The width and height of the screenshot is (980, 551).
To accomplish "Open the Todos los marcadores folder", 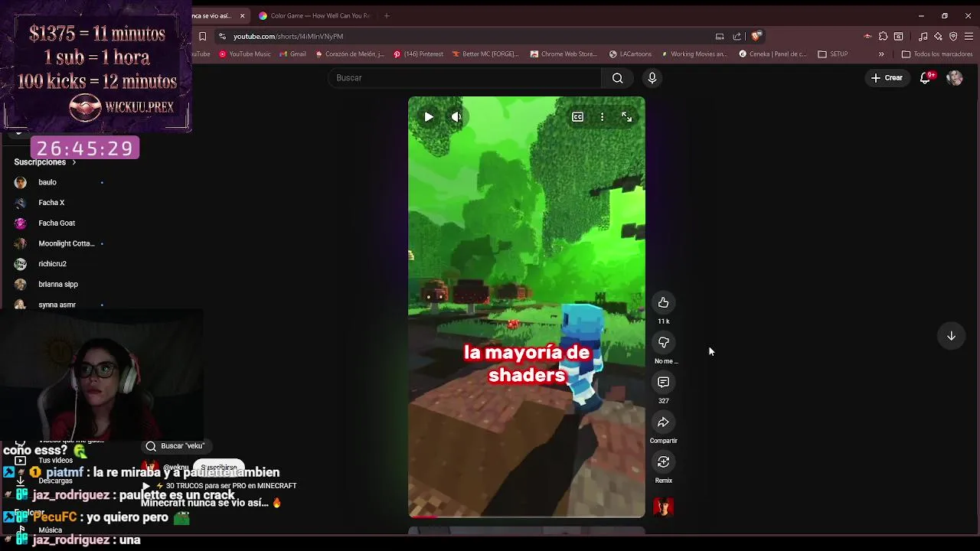I will (937, 54).
